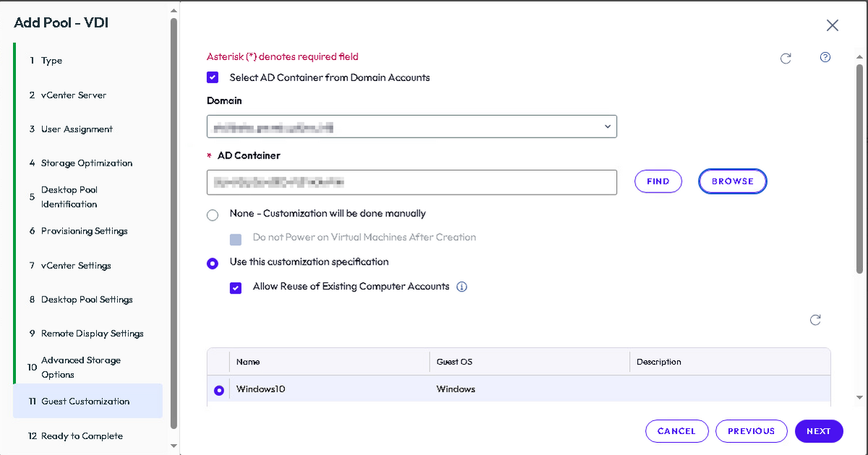Select the Windows10 specification row radio
The image size is (868, 455).
(219, 390)
